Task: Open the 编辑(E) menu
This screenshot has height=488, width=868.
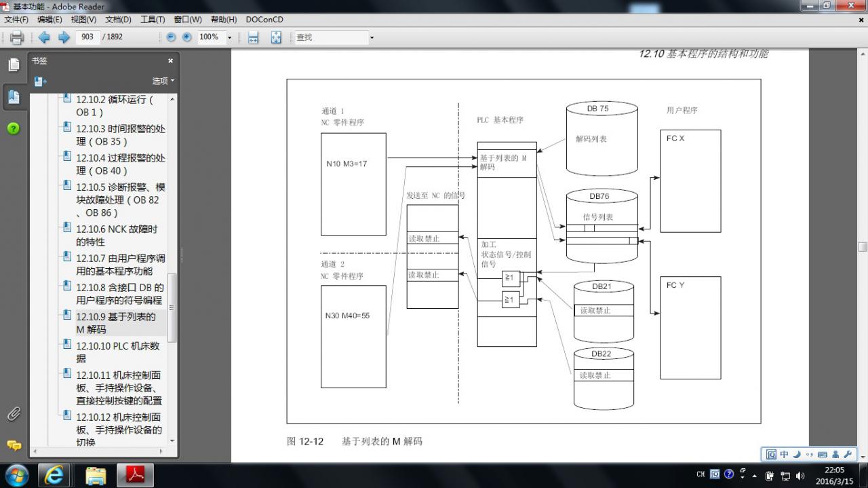Action: point(50,20)
